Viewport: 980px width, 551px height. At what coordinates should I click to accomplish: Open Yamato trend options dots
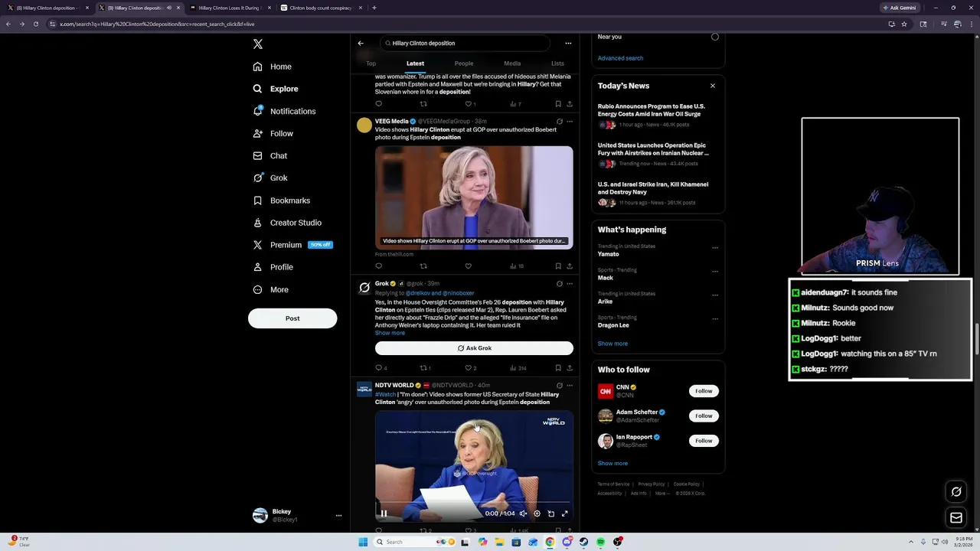point(715,248)
